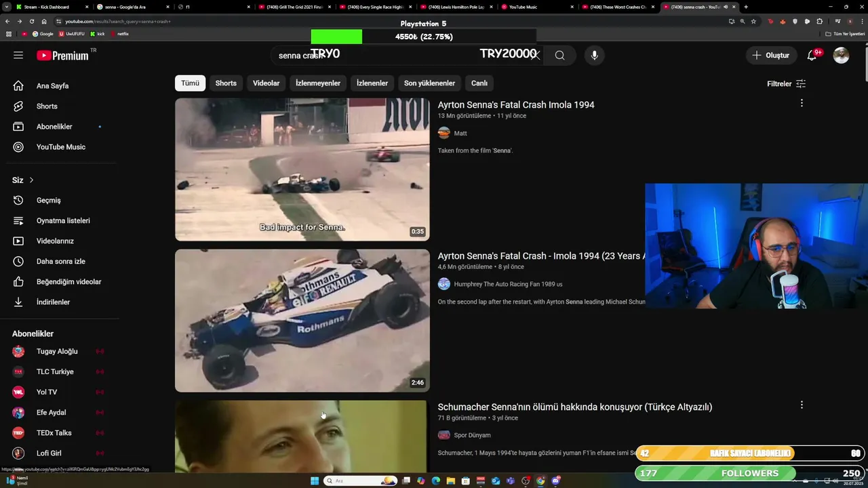This screenshot has width=868, height=488.
Task: Open options menu for Schumacher video
Action: pos(802,405)
